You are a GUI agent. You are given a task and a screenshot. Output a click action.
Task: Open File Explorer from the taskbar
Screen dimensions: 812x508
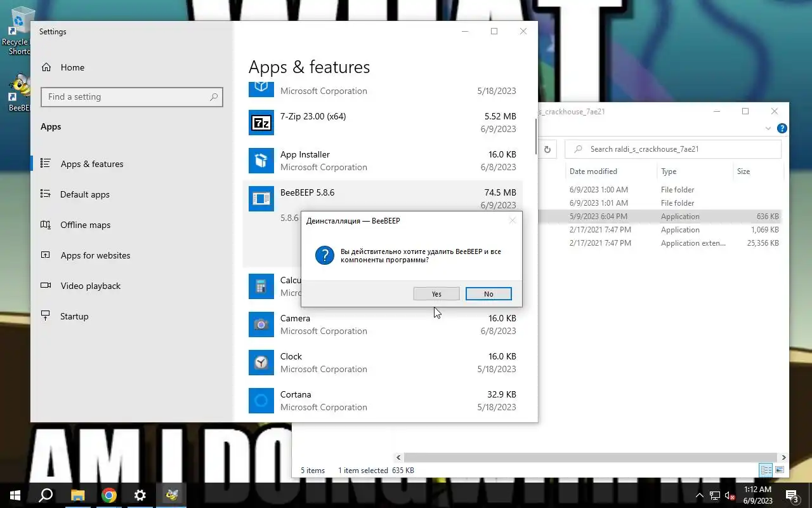(77, 495)
